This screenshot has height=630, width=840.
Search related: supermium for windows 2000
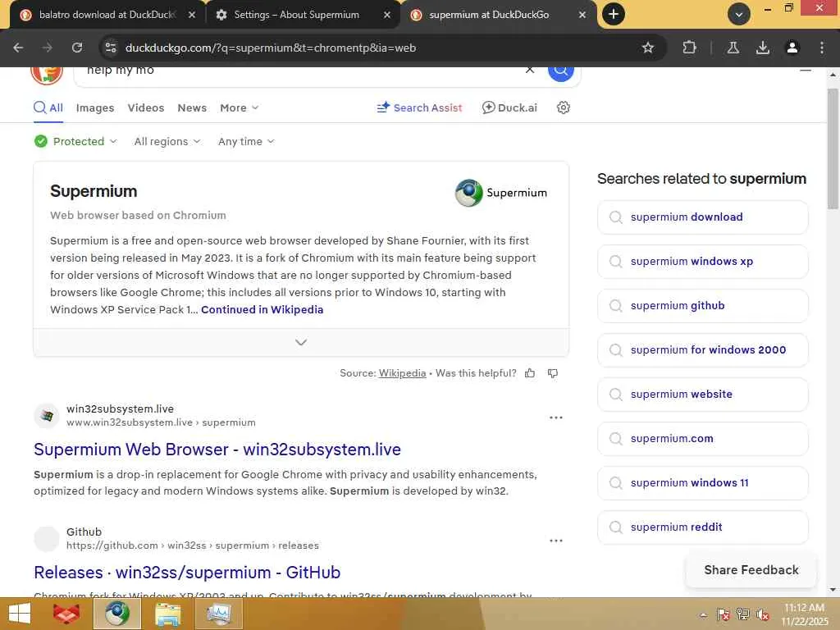(x=702, y=349)
